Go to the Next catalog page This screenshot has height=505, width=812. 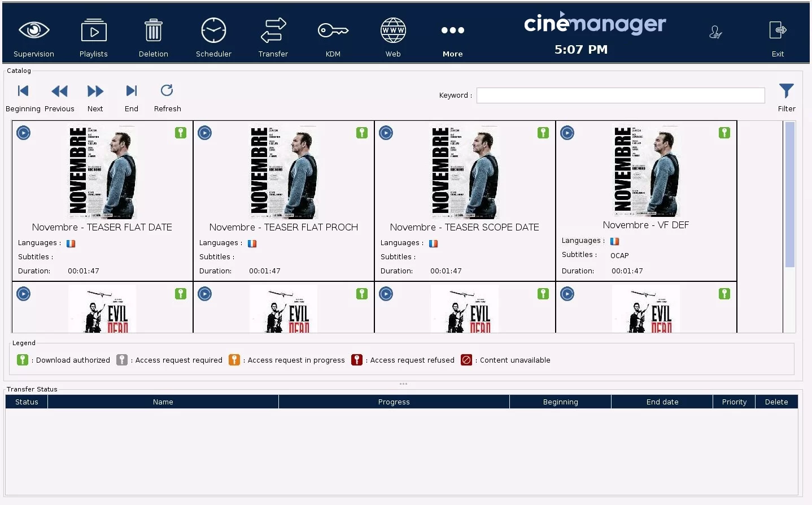95,92
